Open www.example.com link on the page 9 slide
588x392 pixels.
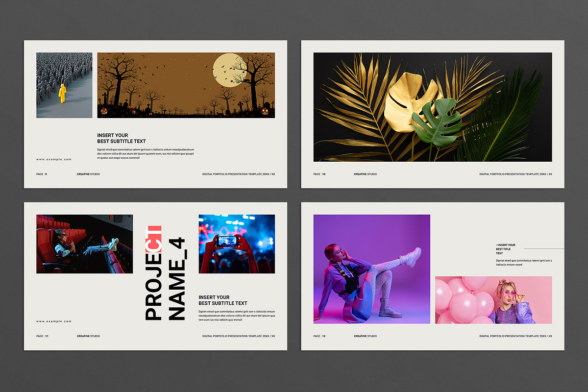point(54,159)
